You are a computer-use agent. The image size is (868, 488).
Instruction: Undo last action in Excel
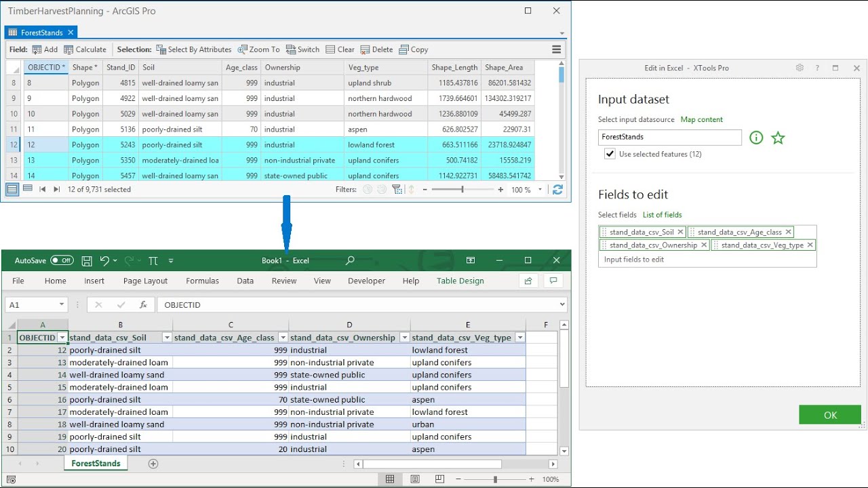click(104, 260)
